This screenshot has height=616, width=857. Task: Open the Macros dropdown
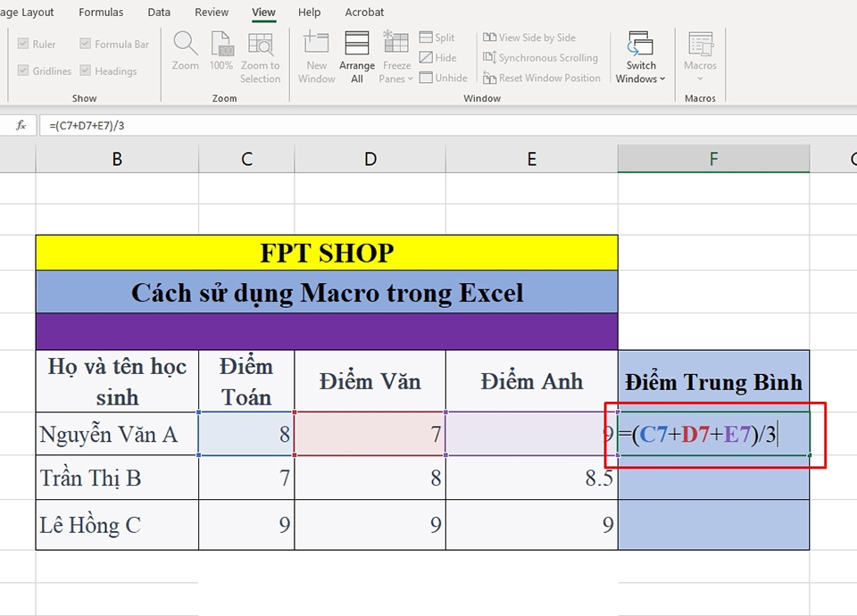tap(700, 57)
